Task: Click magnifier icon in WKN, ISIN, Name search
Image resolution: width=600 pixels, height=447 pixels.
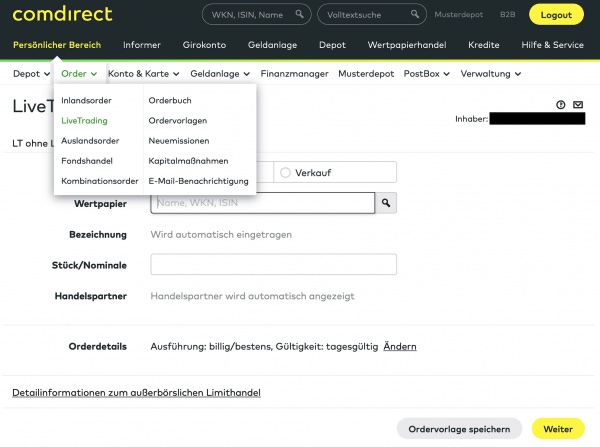Action: [x=300, y=14]
